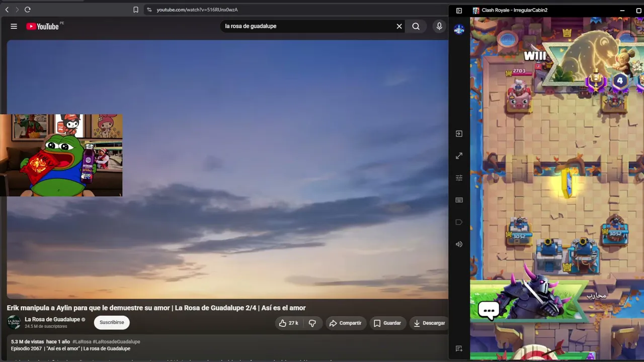Like the video showing 27 k
The height and width of the screenshot is (362, 644).
coord(289,323)
